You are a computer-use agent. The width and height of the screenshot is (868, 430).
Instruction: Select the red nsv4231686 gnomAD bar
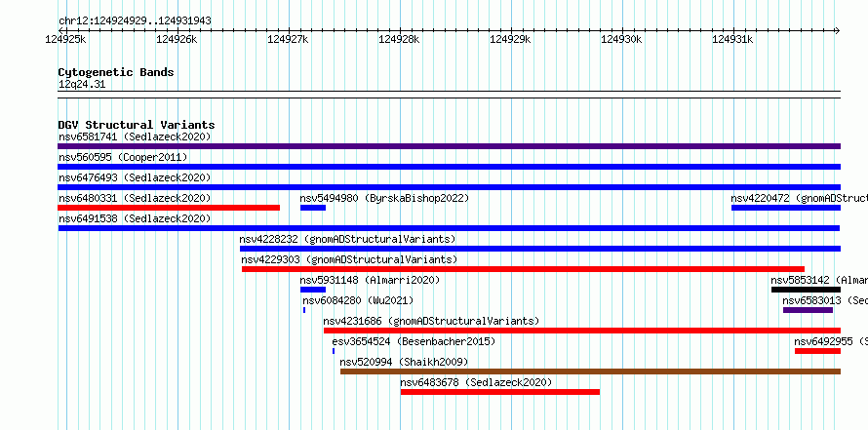(582, 331)
